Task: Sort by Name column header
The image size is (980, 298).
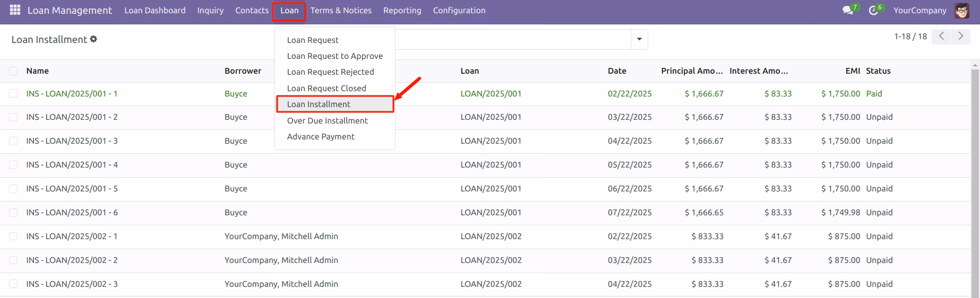Action: pyautogui.click(x=38, y=71)
